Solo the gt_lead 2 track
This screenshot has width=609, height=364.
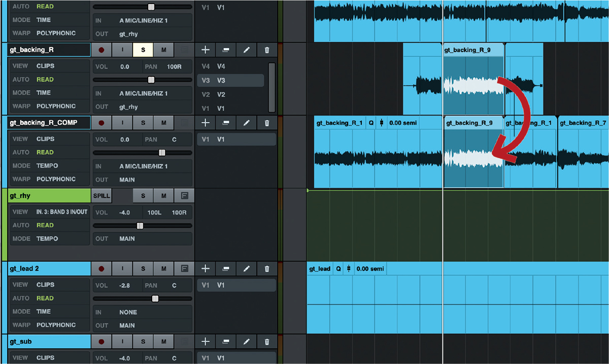click(x=143, y=269)
